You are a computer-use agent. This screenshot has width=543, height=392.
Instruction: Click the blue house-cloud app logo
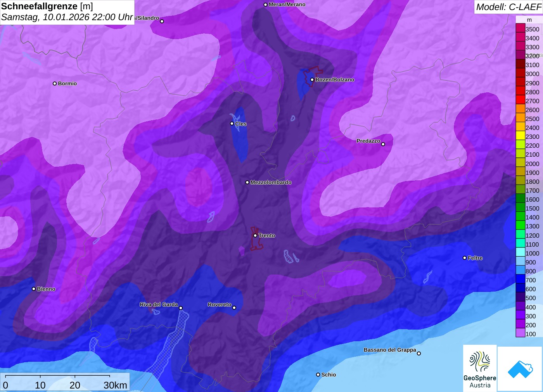pyautogui.click(x=520, y=369)
